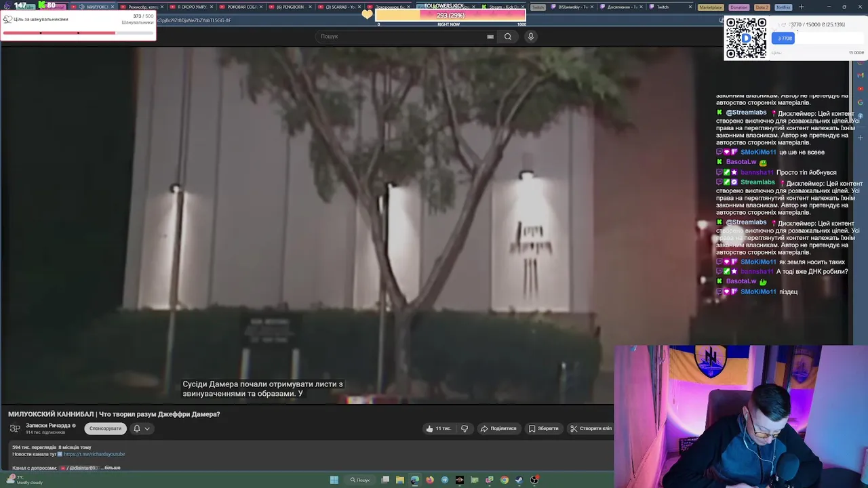Open a new browser tab
Viewport: 868px width, 488px height.
point(801,7)
